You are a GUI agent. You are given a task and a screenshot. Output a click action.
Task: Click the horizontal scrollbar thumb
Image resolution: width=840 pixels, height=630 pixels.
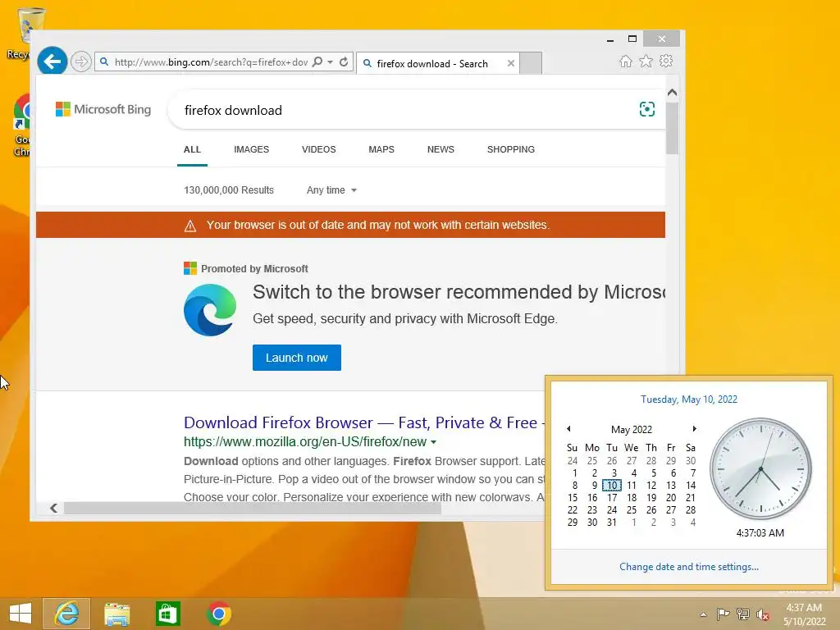click(253, 508)
